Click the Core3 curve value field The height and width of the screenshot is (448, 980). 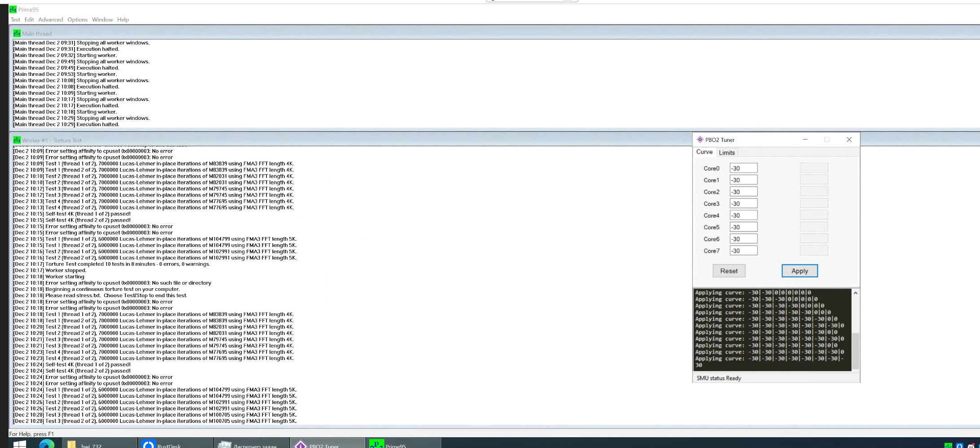coord(743,204)
